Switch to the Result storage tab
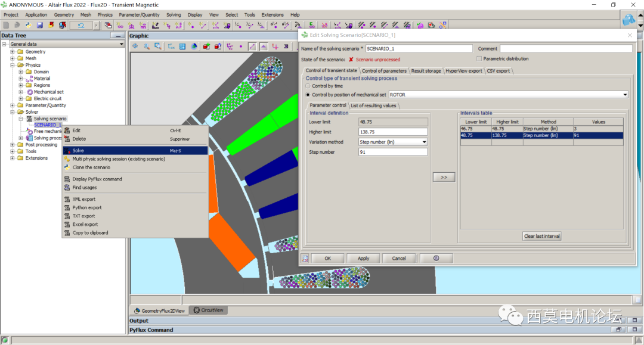Viewport: 644px width, 345px height. point(426,71)
